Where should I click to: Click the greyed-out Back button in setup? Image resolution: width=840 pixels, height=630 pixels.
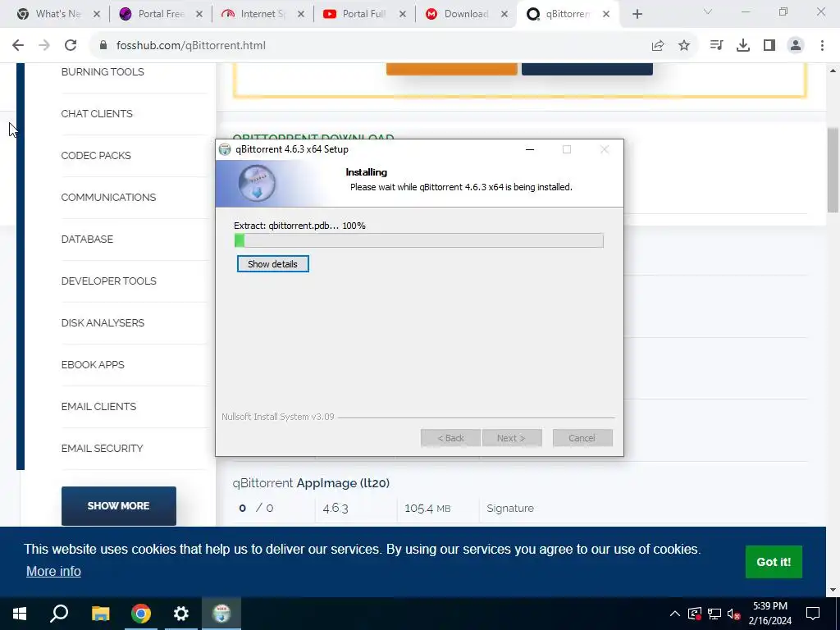(450, 438)
